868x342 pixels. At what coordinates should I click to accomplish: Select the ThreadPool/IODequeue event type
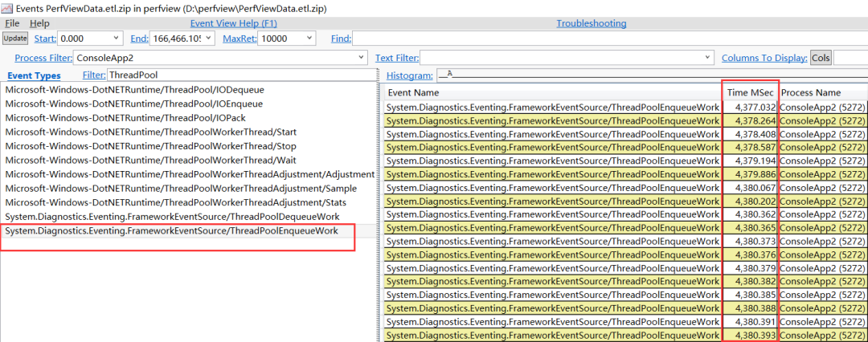coord(134,90)
